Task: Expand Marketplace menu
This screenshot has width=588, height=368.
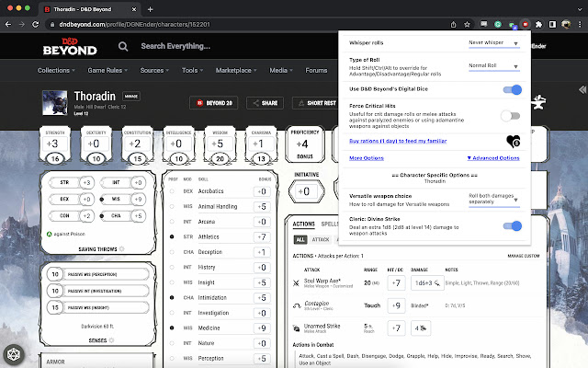Action: click(236, 70)
